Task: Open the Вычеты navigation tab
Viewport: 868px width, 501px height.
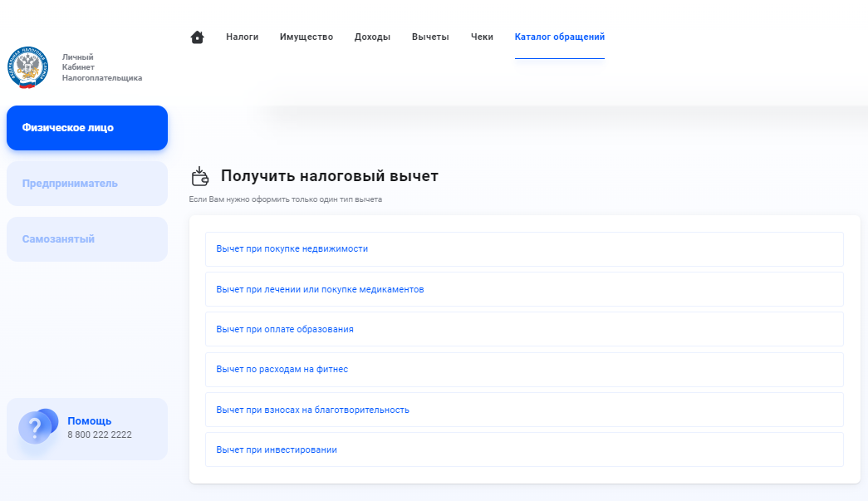Action: [x=430, y=37]
